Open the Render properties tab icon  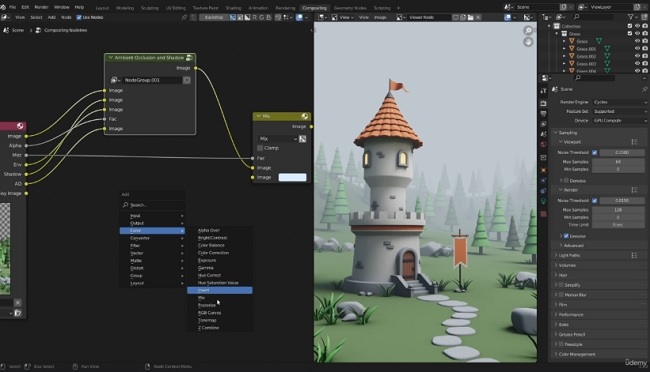[x=543, y=103]
